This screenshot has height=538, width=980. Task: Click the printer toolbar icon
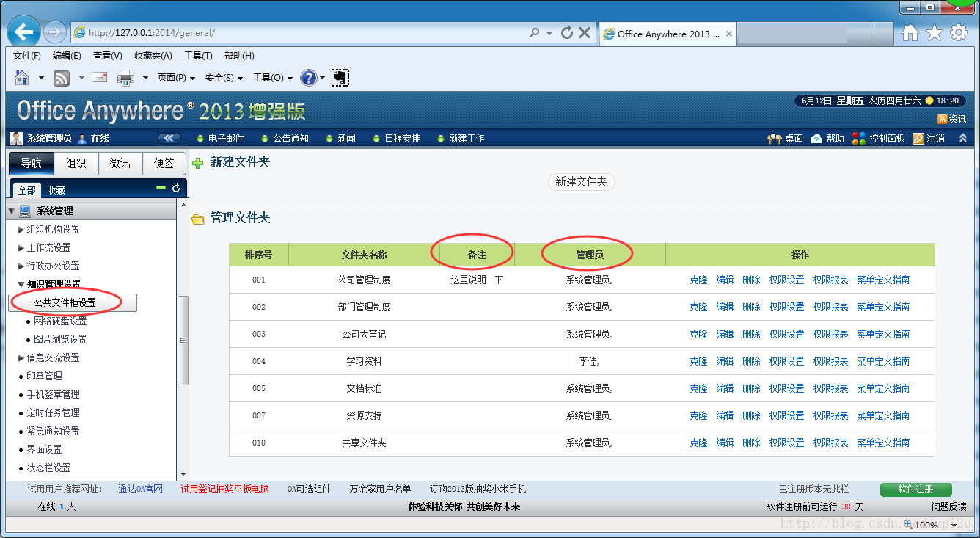coord(126,78)
